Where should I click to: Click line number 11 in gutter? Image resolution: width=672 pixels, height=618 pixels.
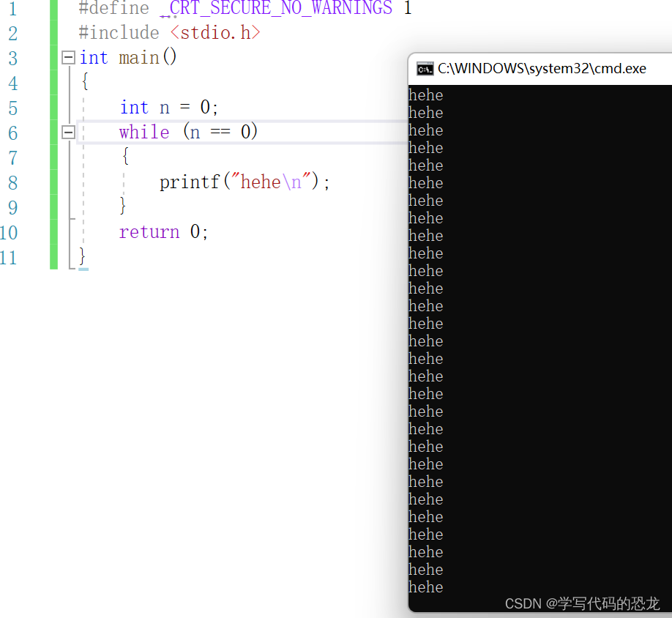coord(9,258)
